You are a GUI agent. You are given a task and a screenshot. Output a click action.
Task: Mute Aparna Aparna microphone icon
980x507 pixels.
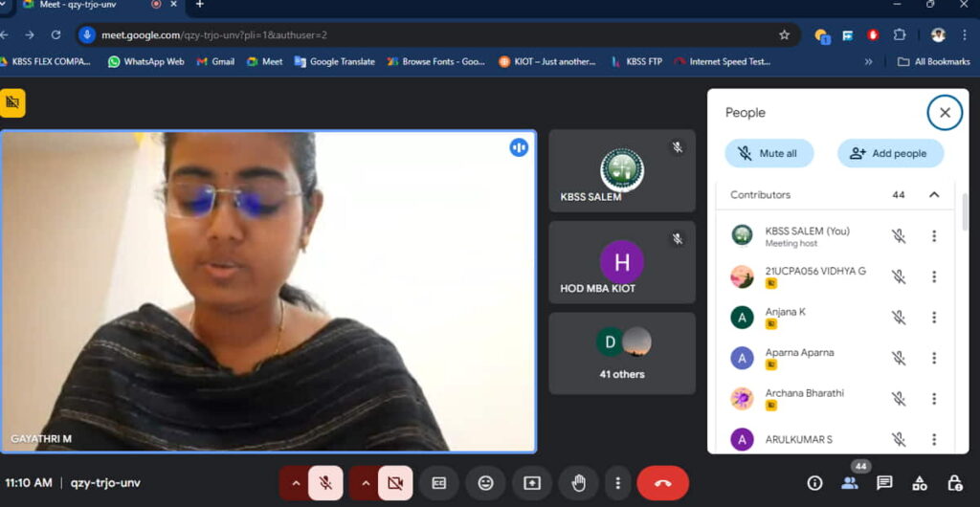[x=898, y=358]
